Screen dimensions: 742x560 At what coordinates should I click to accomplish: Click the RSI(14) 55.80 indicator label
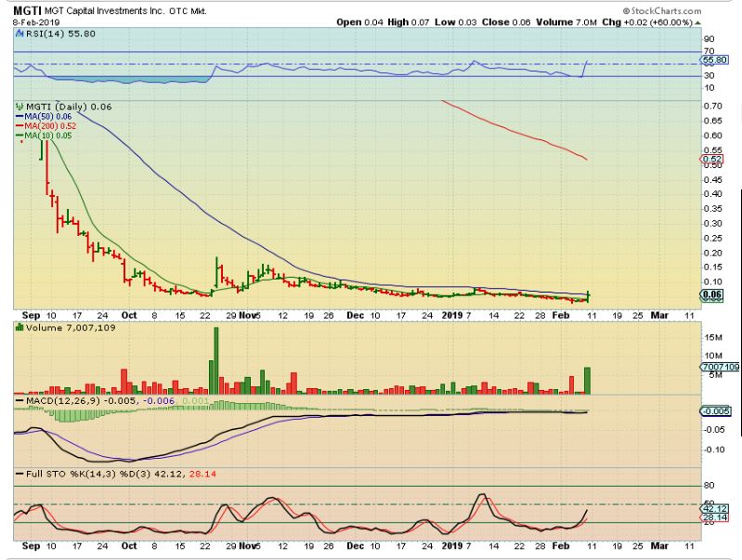click(x=60, y=33)
